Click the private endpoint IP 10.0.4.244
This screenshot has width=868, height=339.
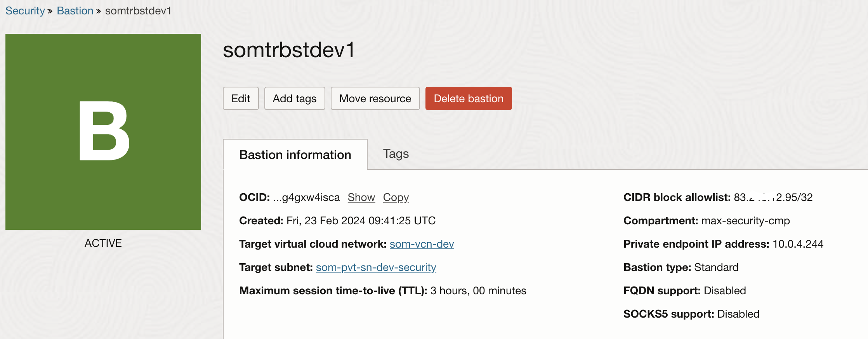tap(798, 244)
